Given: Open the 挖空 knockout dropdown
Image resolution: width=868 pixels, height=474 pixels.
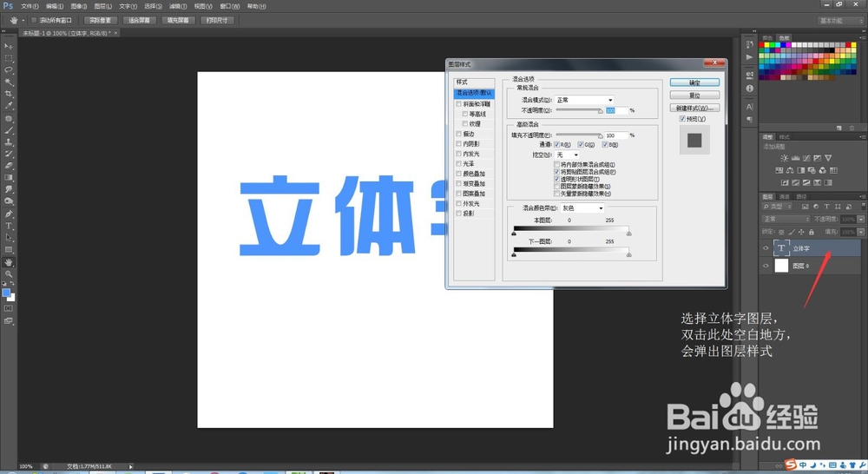Looking at the screenshot, I should (x=568, y=155).
